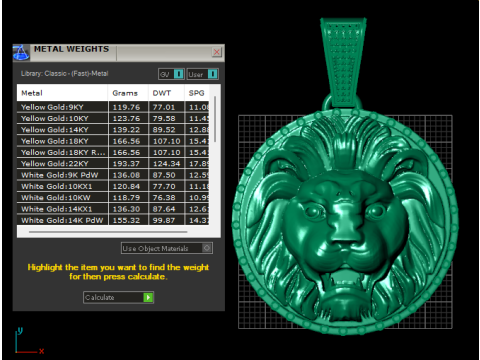Select the Yellow Gold:18KY R... row

(x=113, y=152)
